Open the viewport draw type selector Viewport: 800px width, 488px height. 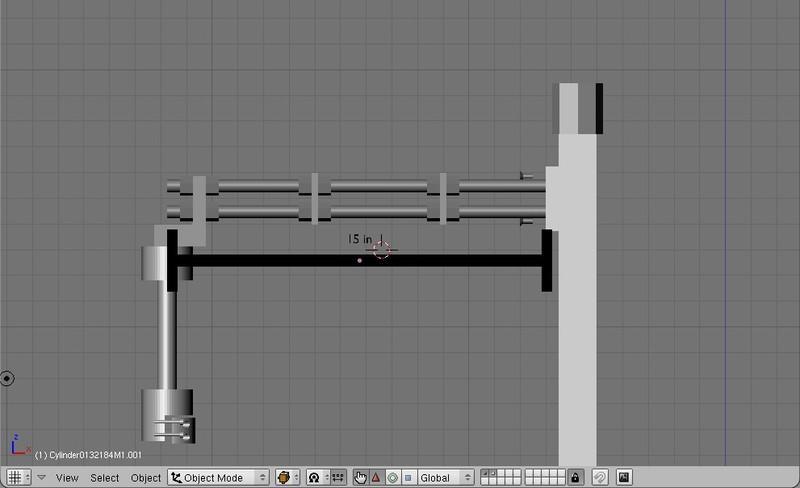(288, 477)
